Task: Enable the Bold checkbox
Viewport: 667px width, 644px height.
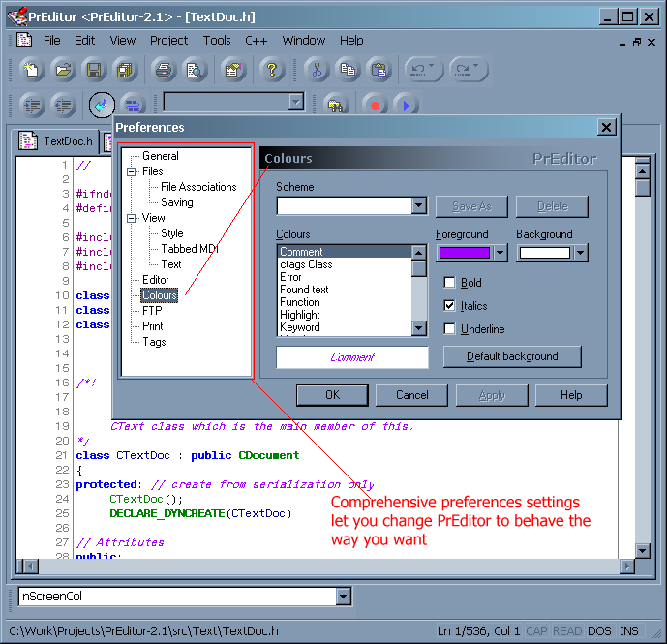Action: point(449,283)
